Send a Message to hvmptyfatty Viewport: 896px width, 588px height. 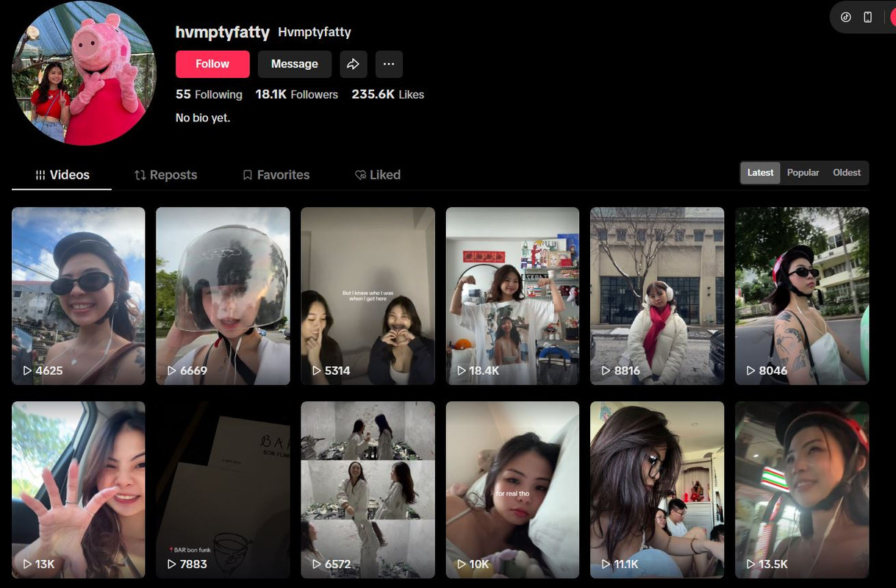point(294,64)
